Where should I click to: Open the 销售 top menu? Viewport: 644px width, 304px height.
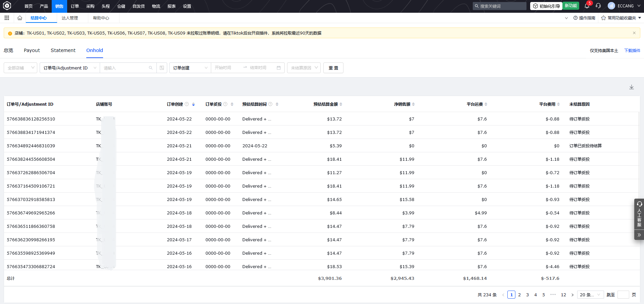point(59,6)
